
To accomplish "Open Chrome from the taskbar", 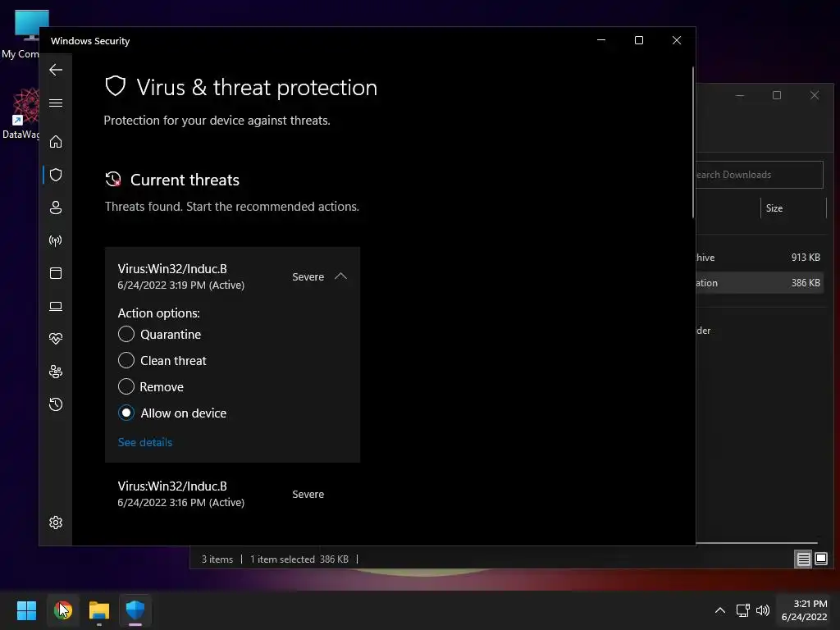I will pyautogui.click(x=62, y=610).
